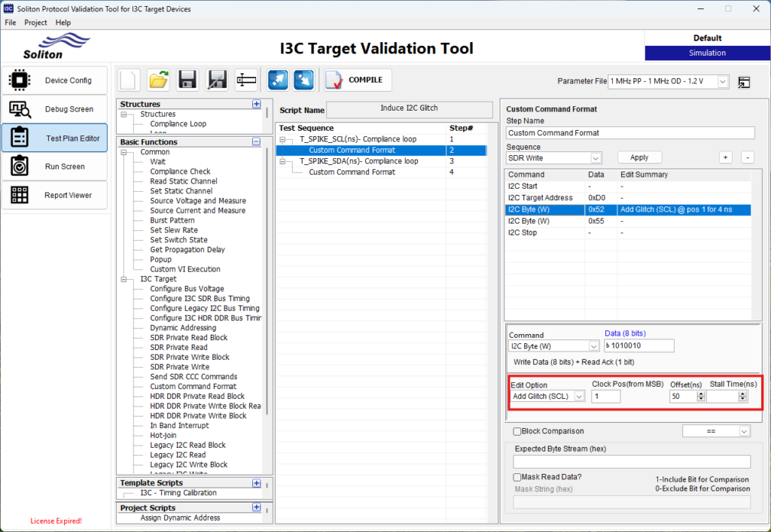Enable the Block Comparison checkbox
Image resolution: width=771 pixels, height=532 pixels.
[x=517, y=432]
